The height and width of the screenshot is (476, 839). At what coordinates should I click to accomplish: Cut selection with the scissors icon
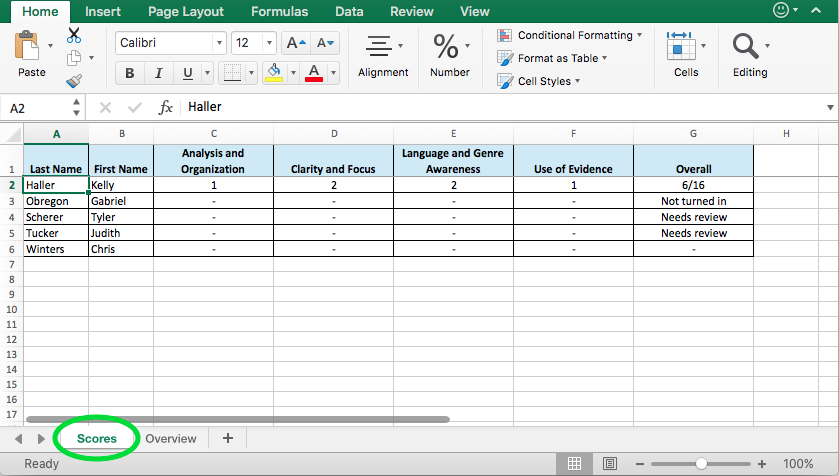74,35
